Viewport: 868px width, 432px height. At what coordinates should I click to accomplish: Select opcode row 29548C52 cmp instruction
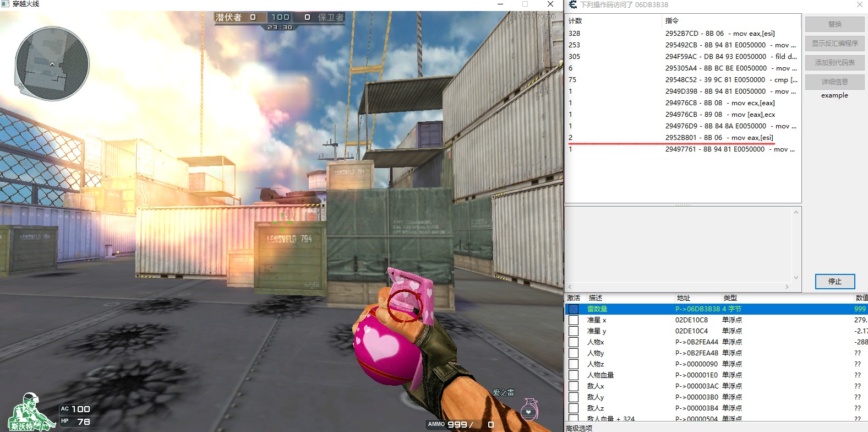(683, 80)
